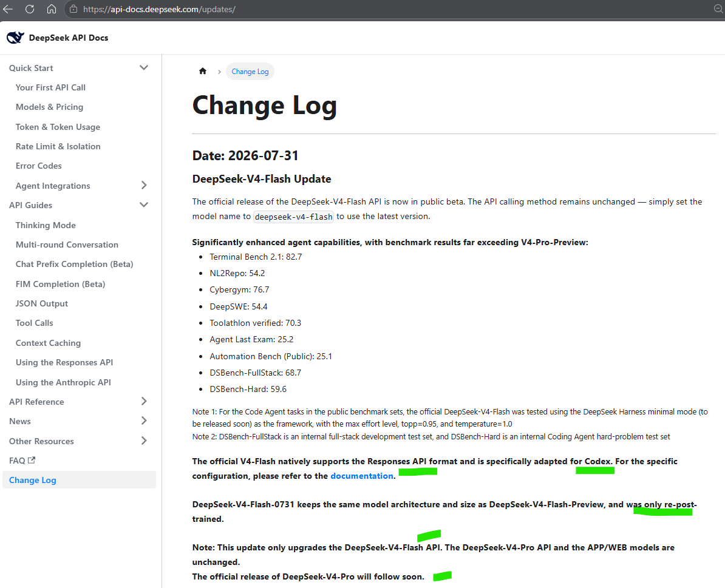Open Using the Responses API guide
Screen dimensions: 725x588
[x=64, y=362]
